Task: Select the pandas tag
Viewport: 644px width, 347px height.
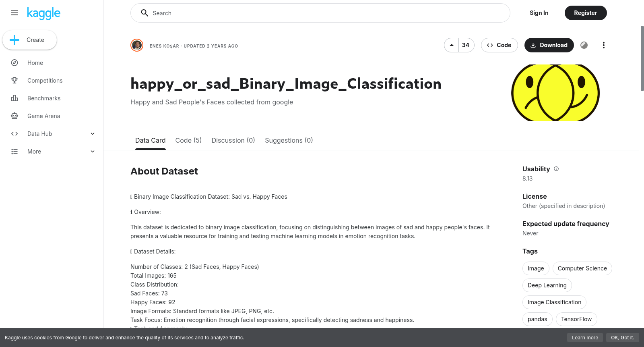Action: click(537, 319)
